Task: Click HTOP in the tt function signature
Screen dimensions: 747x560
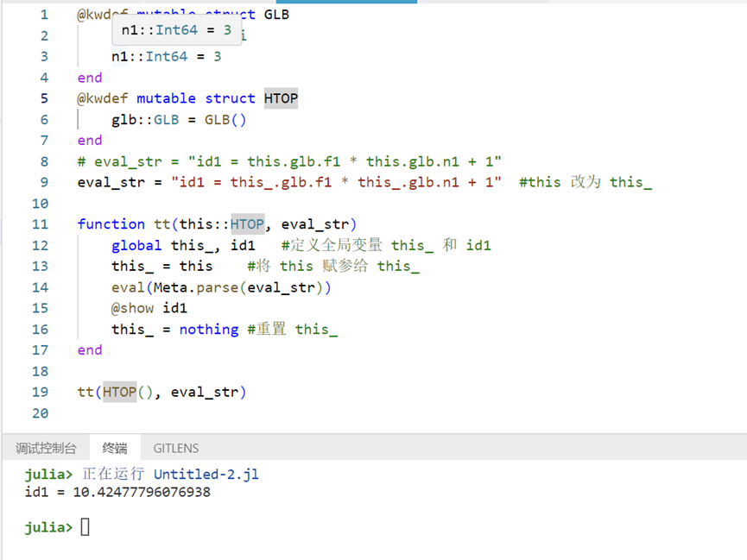Action: 248,223
